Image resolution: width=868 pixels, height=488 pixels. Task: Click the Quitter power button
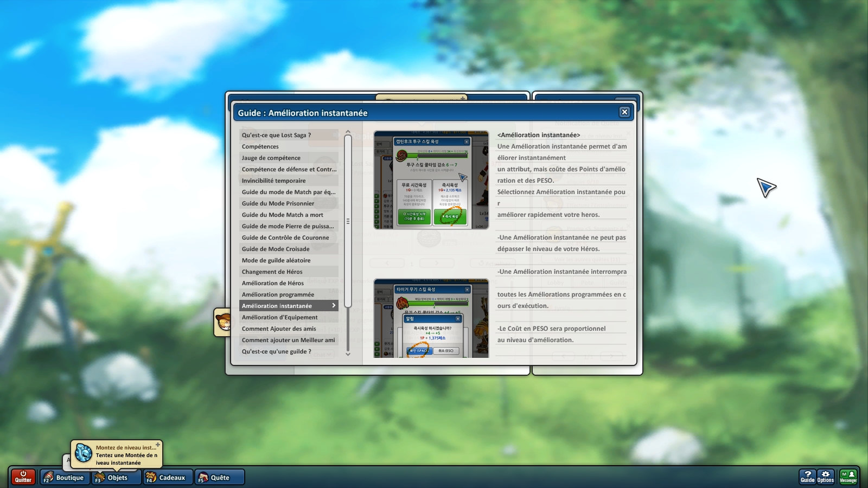(23, 477)
